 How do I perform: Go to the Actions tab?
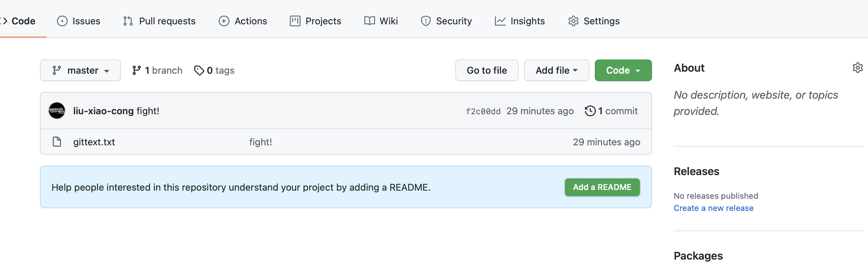(243, 21)
